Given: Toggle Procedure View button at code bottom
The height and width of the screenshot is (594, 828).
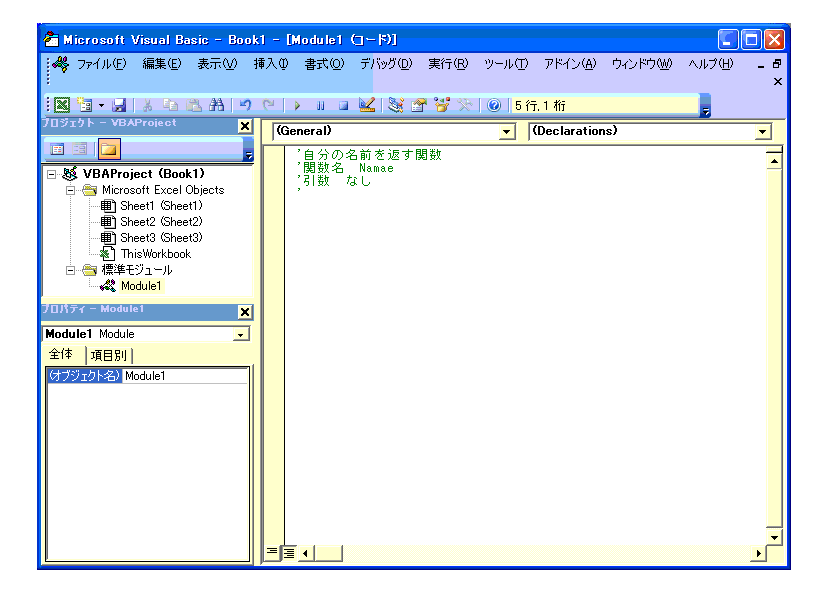Looking at the screenshot, I should pos(272,553).
